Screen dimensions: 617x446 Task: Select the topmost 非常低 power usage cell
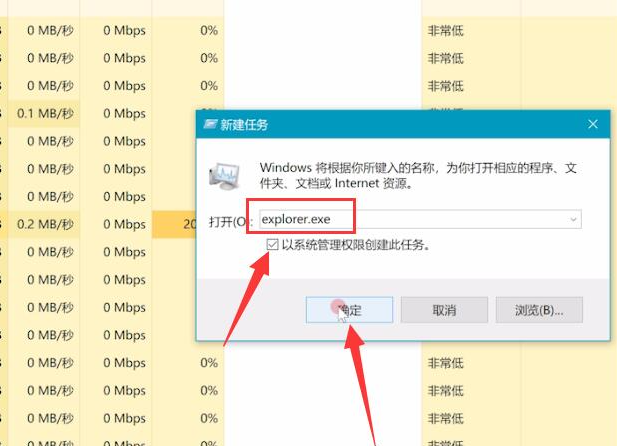pyautogui.click(x=445, y=31)
